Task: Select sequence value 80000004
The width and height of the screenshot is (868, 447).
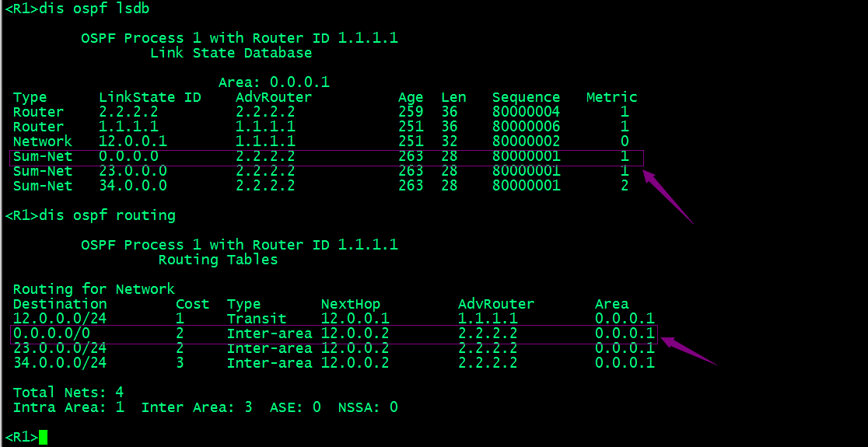Action: [x=526, y=112]
